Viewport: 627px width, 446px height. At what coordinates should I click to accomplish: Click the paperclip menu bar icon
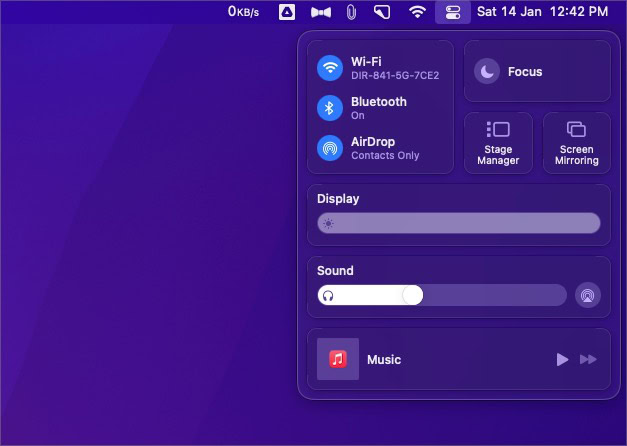351,12
